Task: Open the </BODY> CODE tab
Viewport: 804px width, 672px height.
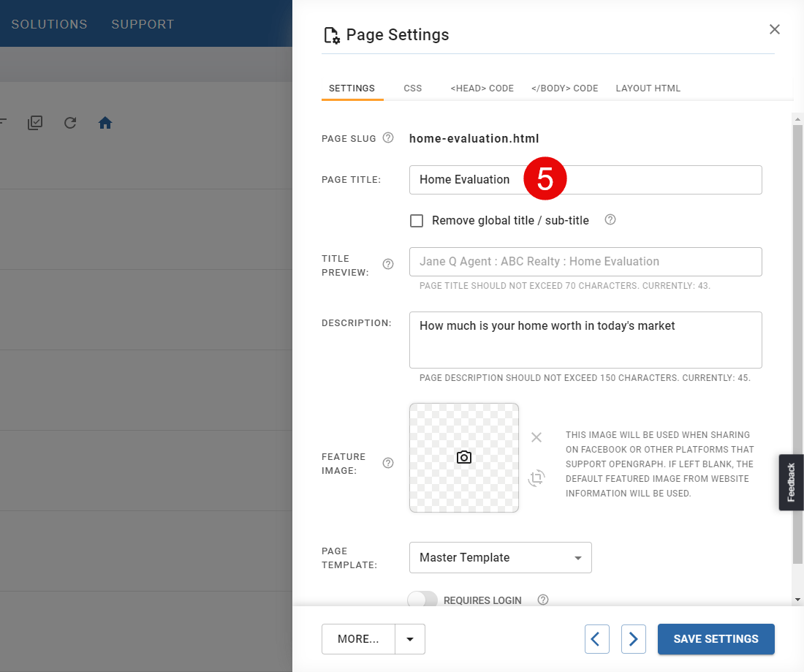Action: pyautogui.click(x=564, y=88)
